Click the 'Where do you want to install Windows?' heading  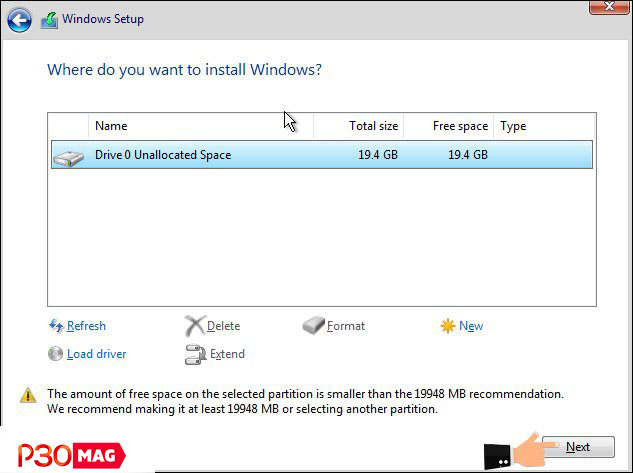(184, 70)
